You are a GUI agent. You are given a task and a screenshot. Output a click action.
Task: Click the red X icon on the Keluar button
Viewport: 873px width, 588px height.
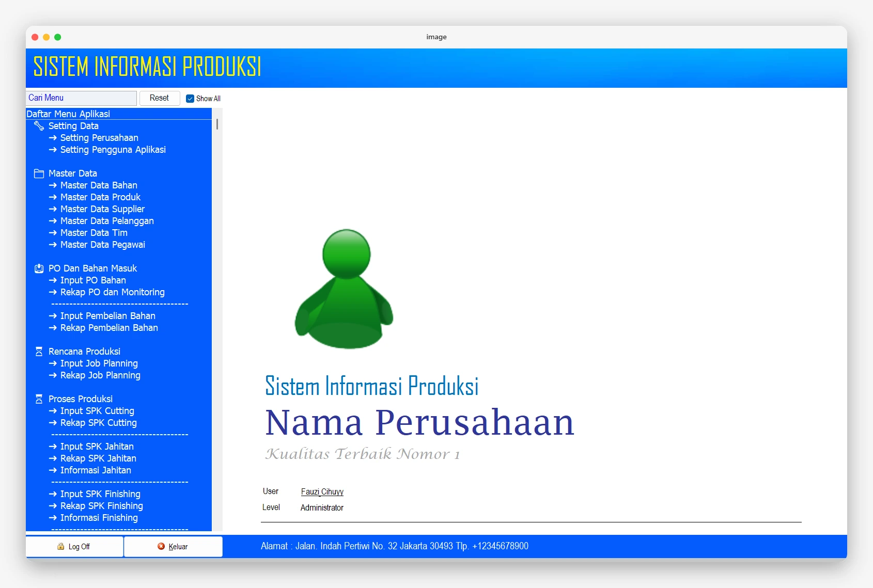point(161,547)
